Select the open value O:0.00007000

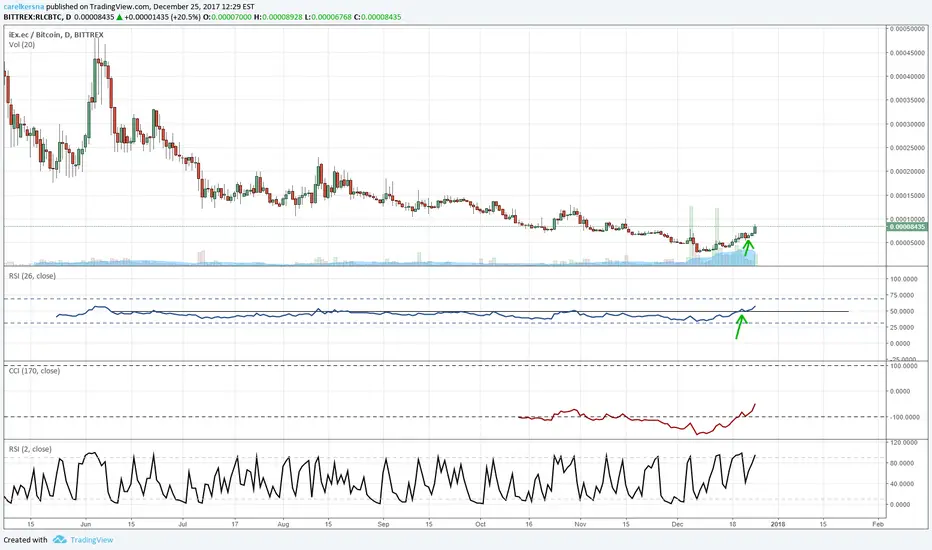(228, 17)
